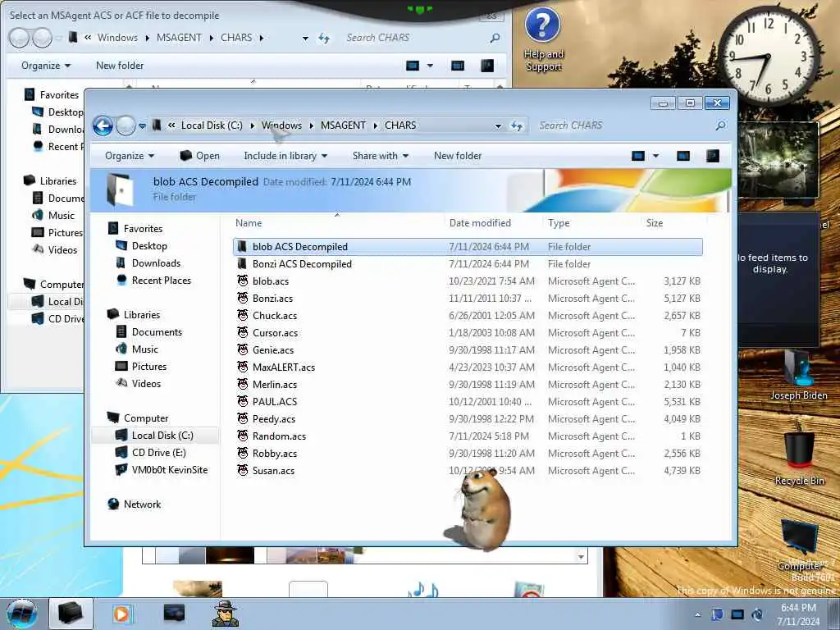
Task: Open the Recycle Bin desktop icon
Action: [x=799, y=454]
